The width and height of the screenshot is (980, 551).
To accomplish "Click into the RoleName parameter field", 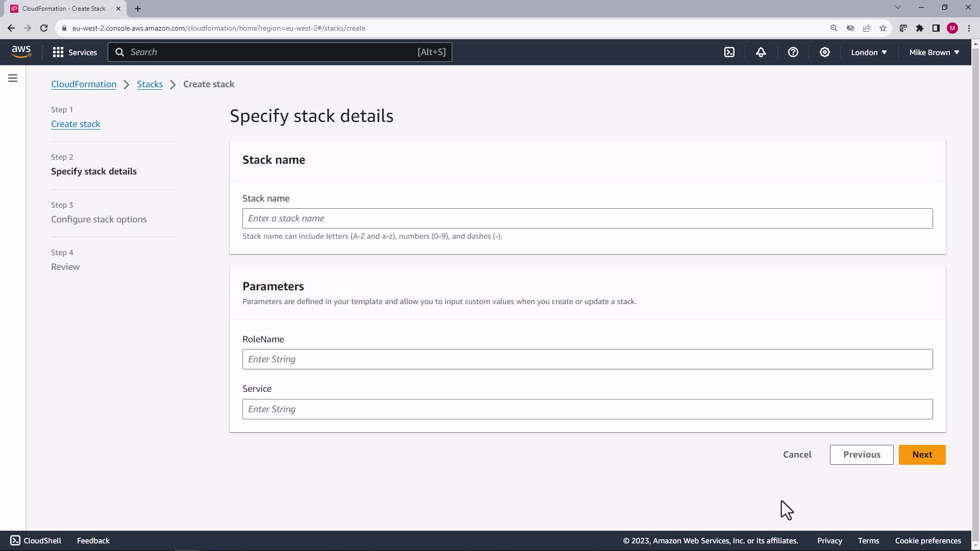I will (587, 359).
